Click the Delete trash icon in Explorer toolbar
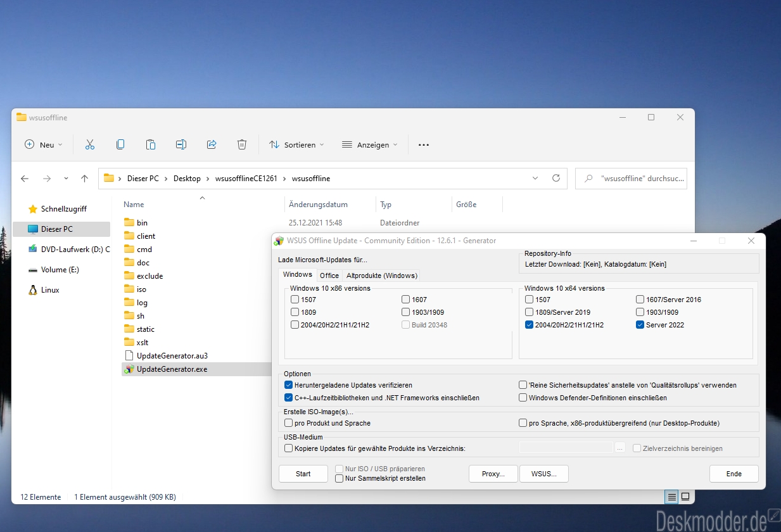The height and width of the screenshot is (532, 781). (242, 144)
